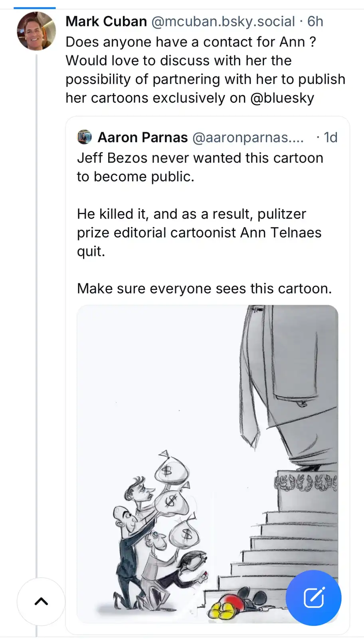This screenshot has width=364, height=639.
Task: Open Mark Cuban's post text about Ann
Action: [x=206, y=70]
